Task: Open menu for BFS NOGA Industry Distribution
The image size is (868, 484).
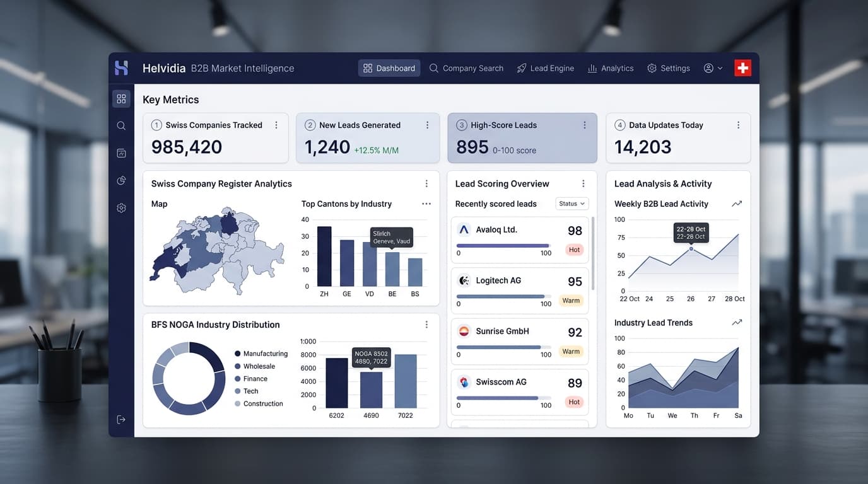Action: [426, 325]
